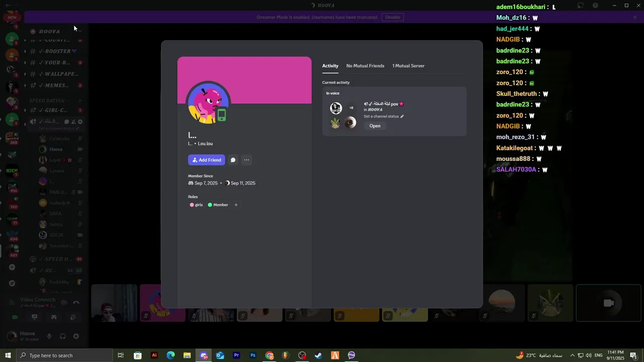Disconnect from the voice call
This screenshot has width=644, height=362.
coord(76,302)
